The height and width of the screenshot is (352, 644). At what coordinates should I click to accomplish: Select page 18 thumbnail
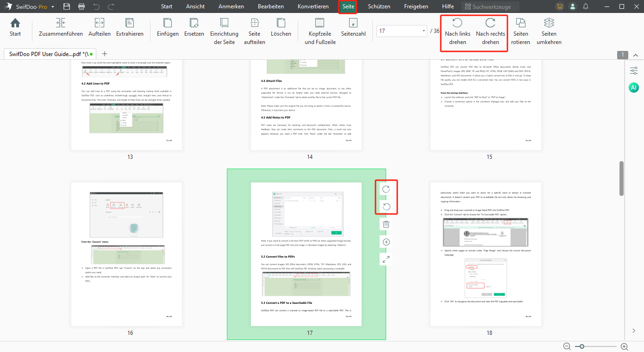(x=486, y=254)
